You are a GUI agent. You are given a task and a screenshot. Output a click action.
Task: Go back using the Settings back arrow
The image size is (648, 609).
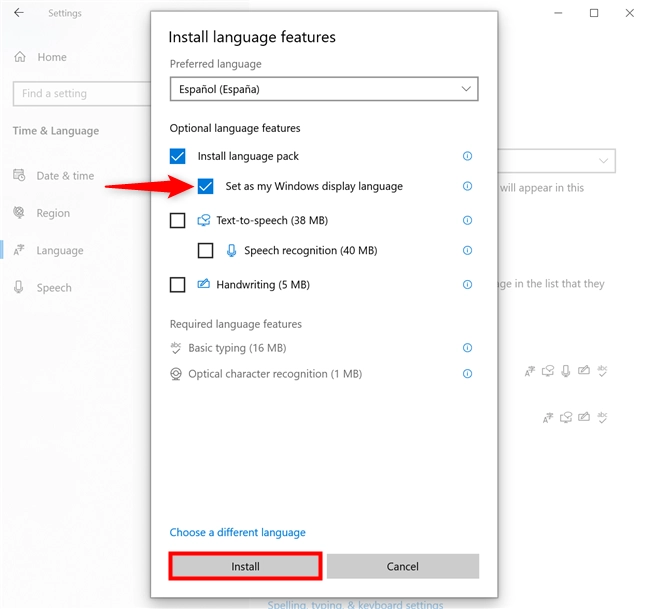(x=19, y=13)
